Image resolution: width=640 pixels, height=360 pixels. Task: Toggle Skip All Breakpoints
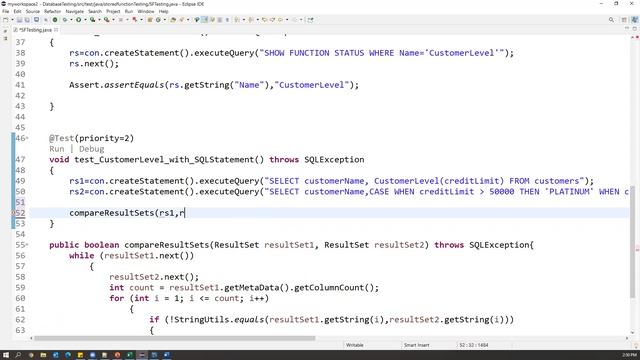coord(46,20)
